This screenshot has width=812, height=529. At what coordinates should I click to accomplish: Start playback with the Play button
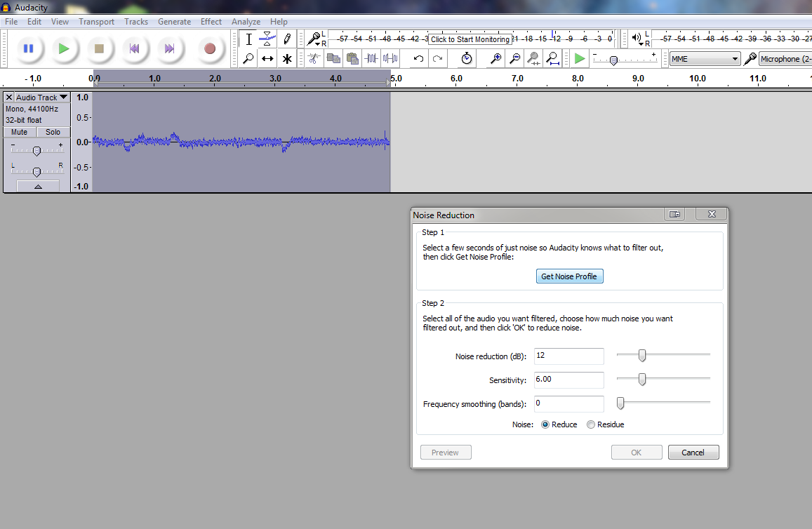(64, 48)
